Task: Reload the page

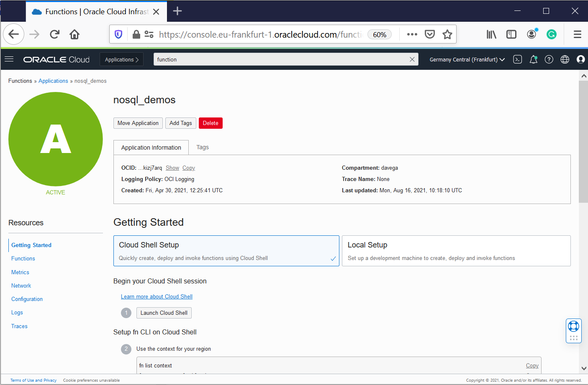Action: 54,34
